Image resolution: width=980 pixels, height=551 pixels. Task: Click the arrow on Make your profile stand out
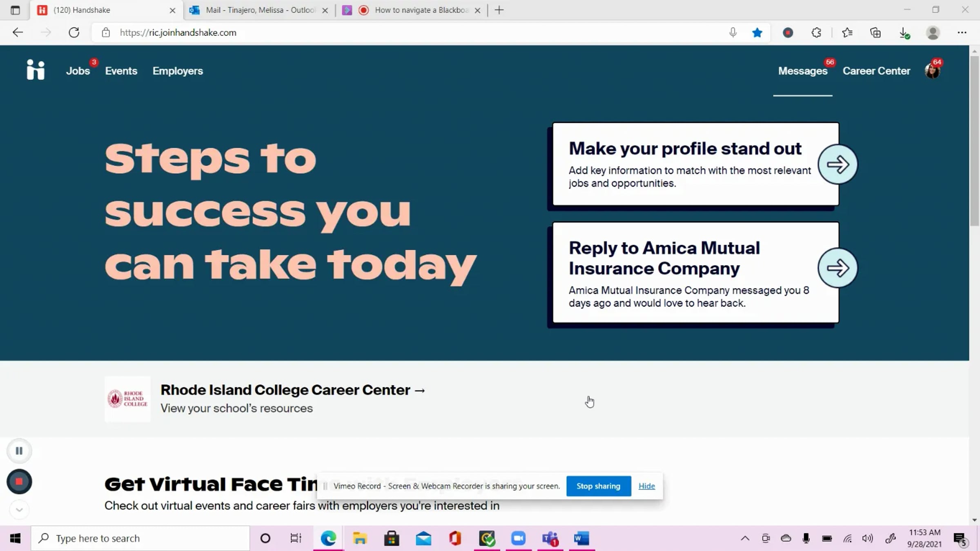click(x=838, y=164)
